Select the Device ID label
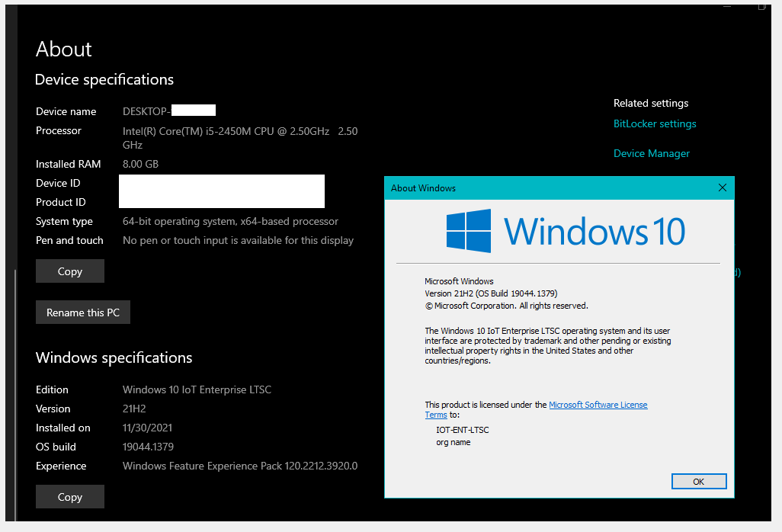The height and width of the screenshot is (532, 782). tap(58, 184)
